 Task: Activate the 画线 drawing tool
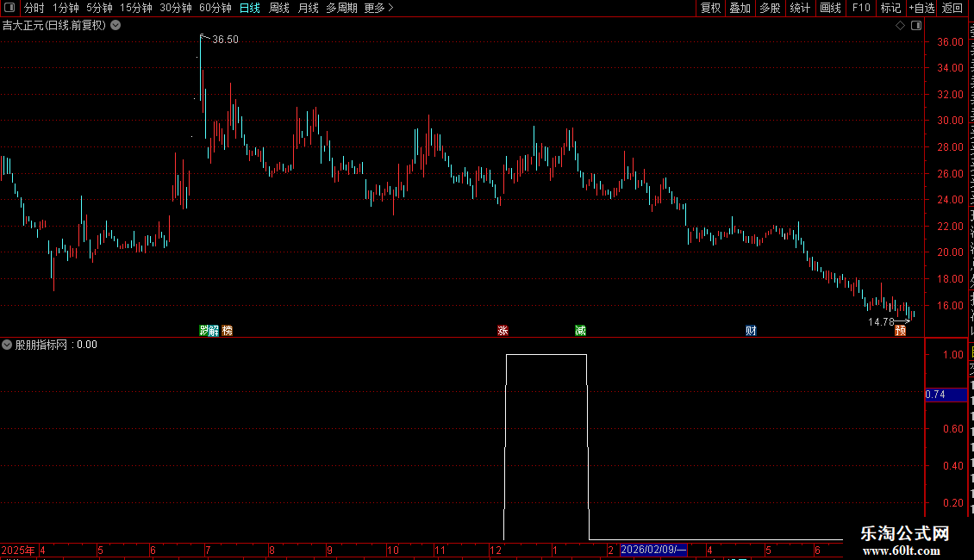(x=830, y=8)
